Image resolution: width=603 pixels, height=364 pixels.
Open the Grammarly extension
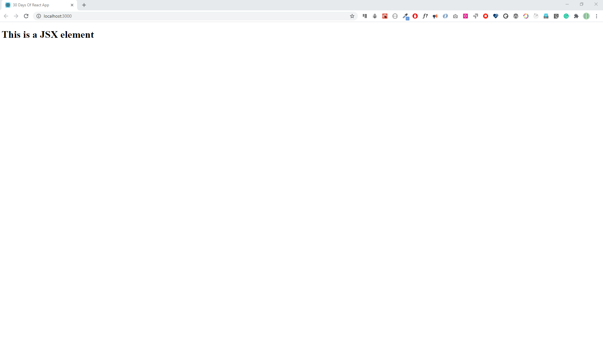(x=566, y=16)
